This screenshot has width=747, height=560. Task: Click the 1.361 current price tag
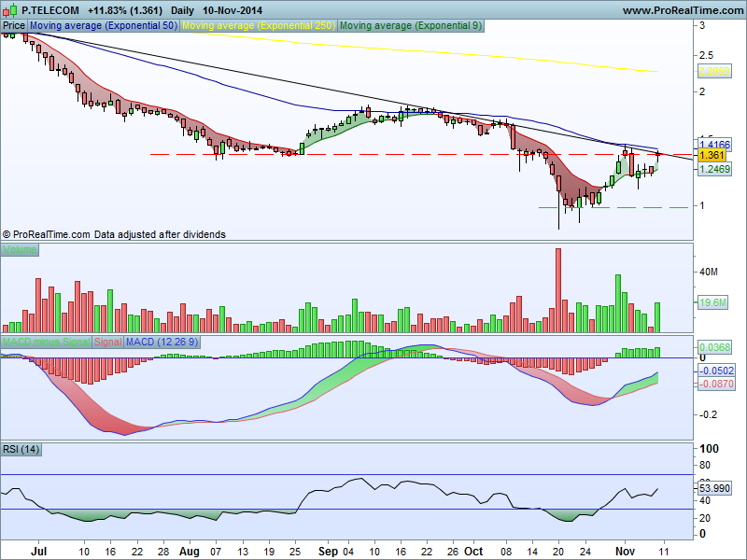point(712,155)
